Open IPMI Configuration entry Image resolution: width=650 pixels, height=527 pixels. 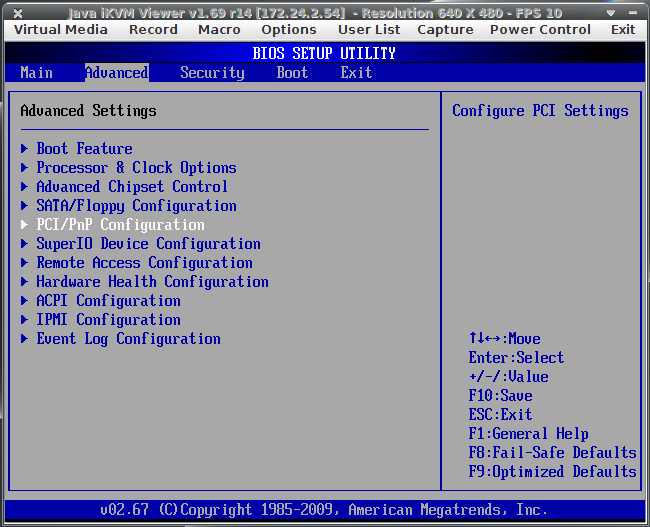pos(108,320)
